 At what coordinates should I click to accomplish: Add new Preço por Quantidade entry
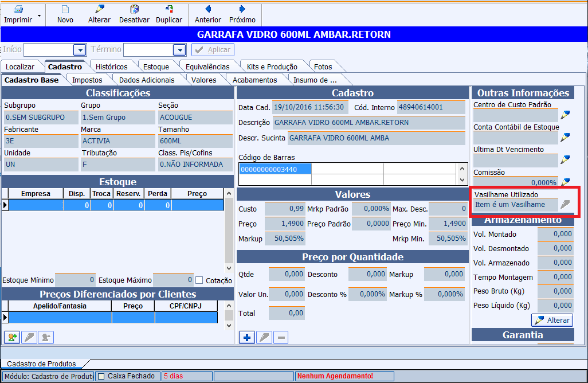pos(247,337)
